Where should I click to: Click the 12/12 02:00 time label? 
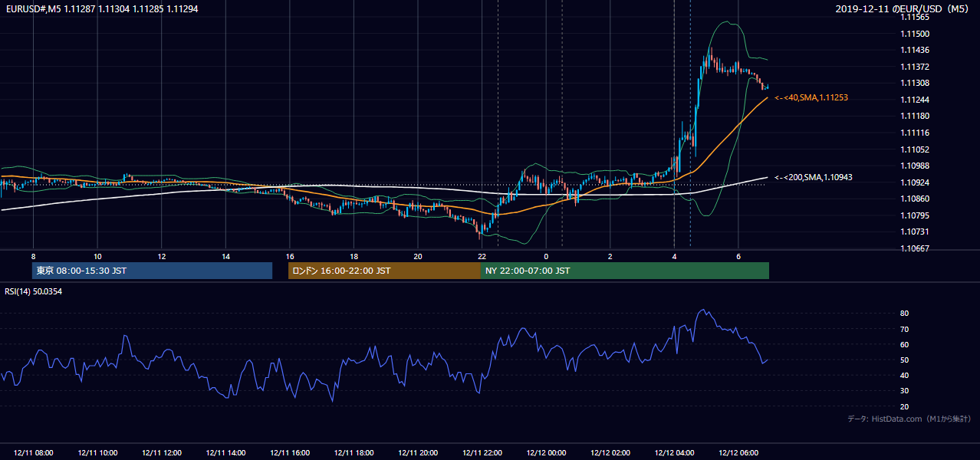click(x=610, y=453)
